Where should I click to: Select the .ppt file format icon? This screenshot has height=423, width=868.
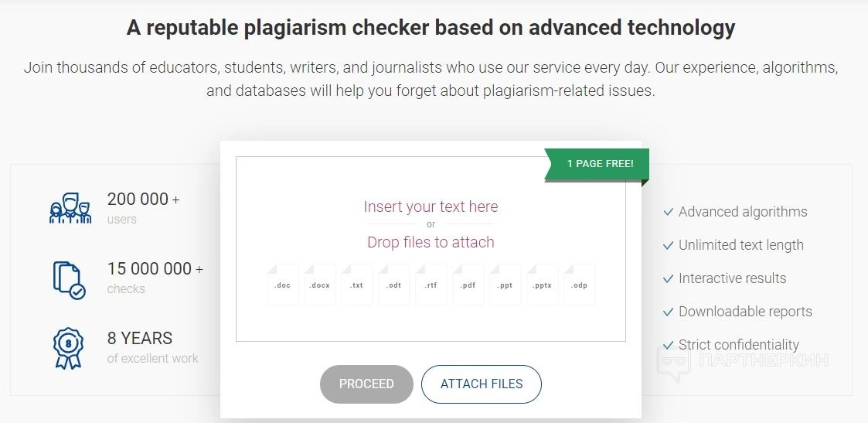[505, 285]
